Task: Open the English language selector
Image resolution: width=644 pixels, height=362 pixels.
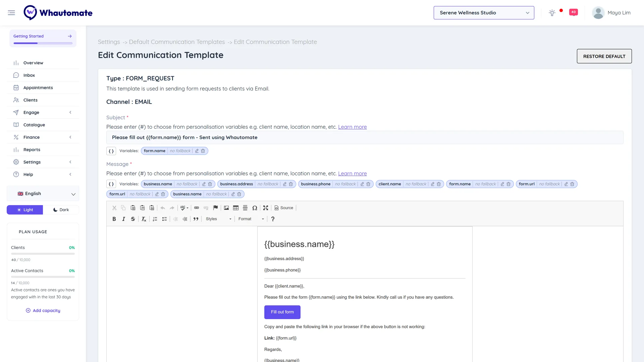Action: point(43,194)
